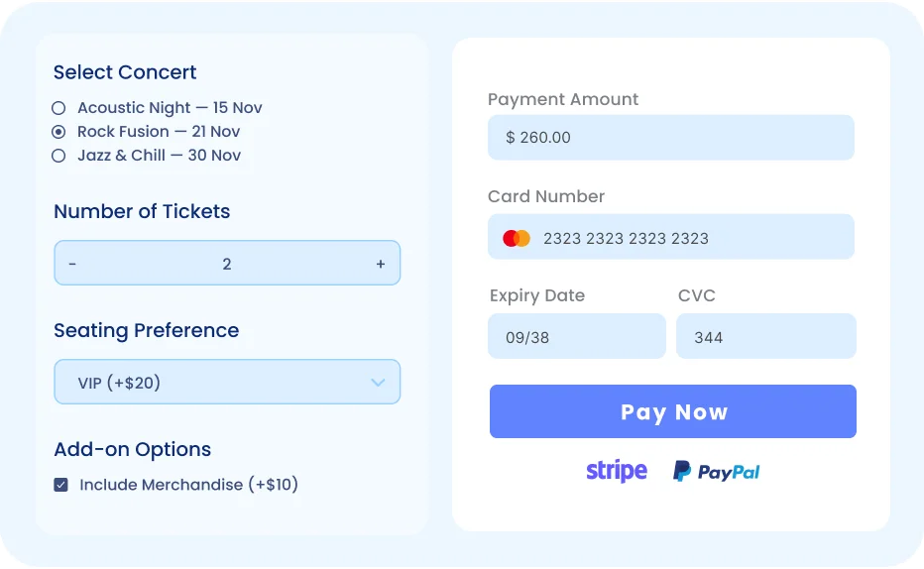Click the VIP (+$20) selected text
The image size is (924, 569).
[x=119, y=383]
